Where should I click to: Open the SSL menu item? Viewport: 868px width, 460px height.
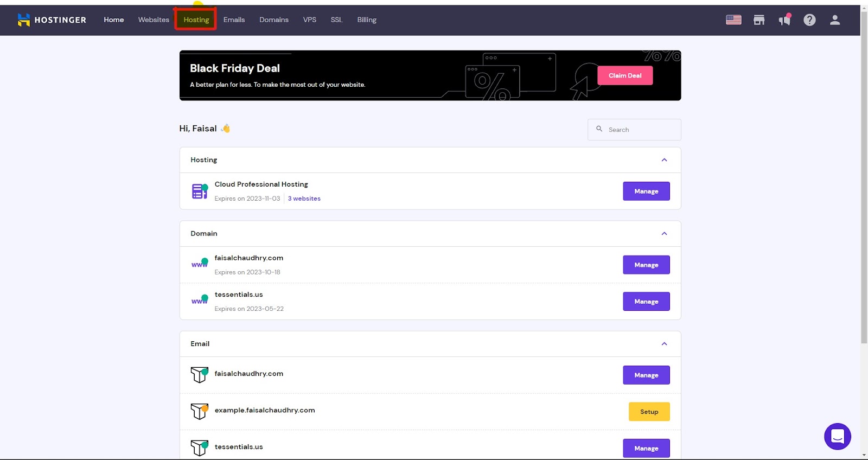coord(336,20)
